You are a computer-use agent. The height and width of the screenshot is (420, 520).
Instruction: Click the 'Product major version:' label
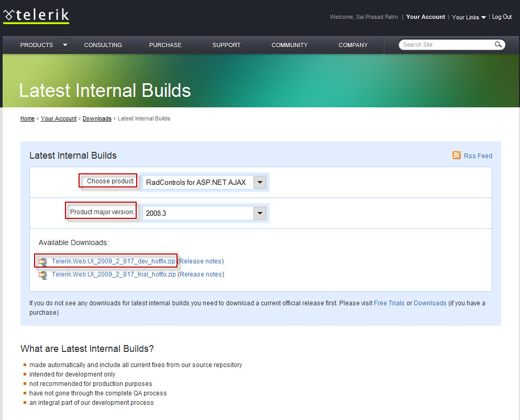[102, 212]
